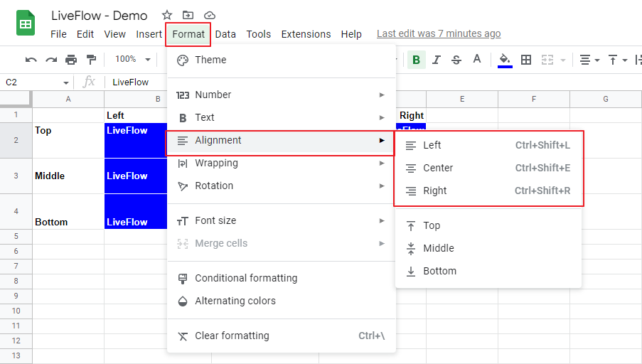The image size is (642, 364).
Task: Set vertical alignment to Top
Action: (488, 225)
